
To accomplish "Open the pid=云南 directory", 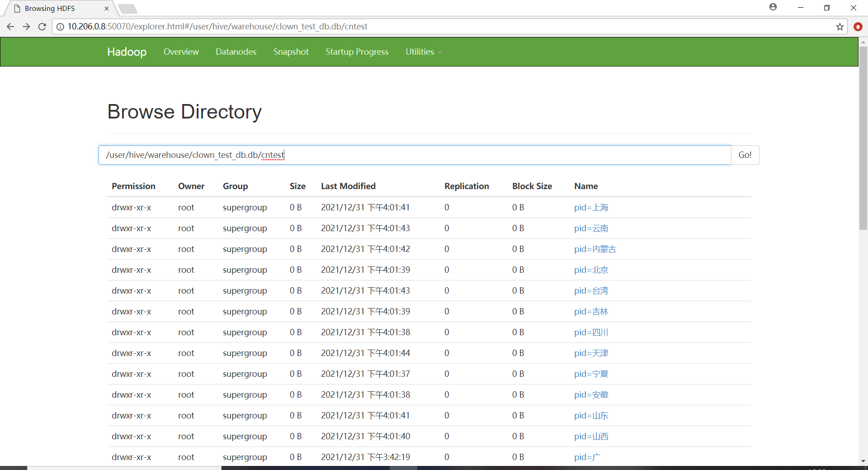I will point(591,228).
